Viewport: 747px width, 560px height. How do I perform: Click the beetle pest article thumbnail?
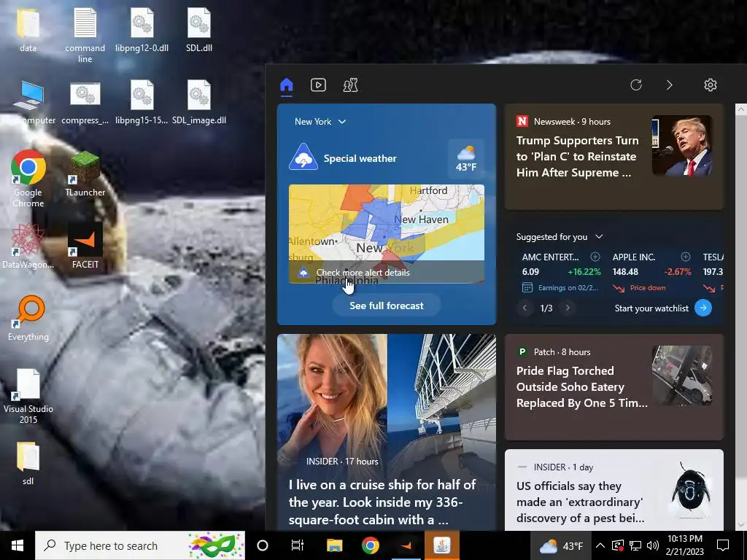690,491
